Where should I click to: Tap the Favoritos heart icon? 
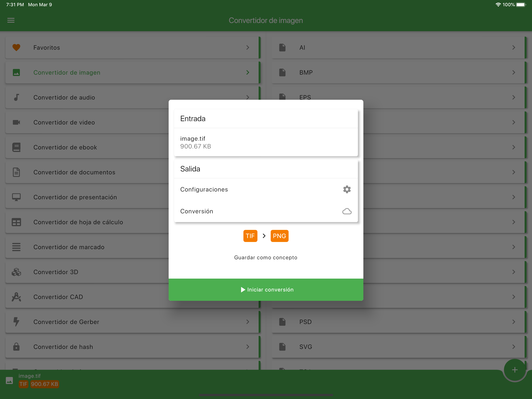(x=16, y=47)
